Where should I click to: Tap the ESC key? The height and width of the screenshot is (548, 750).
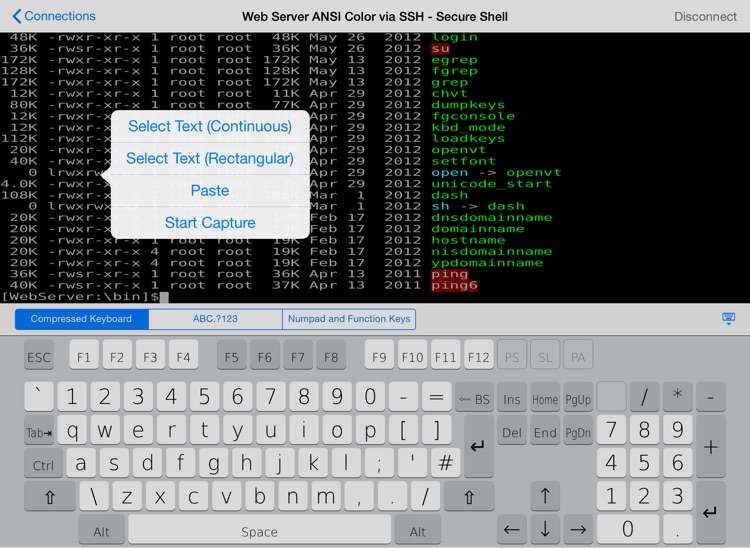coord(39,355)
